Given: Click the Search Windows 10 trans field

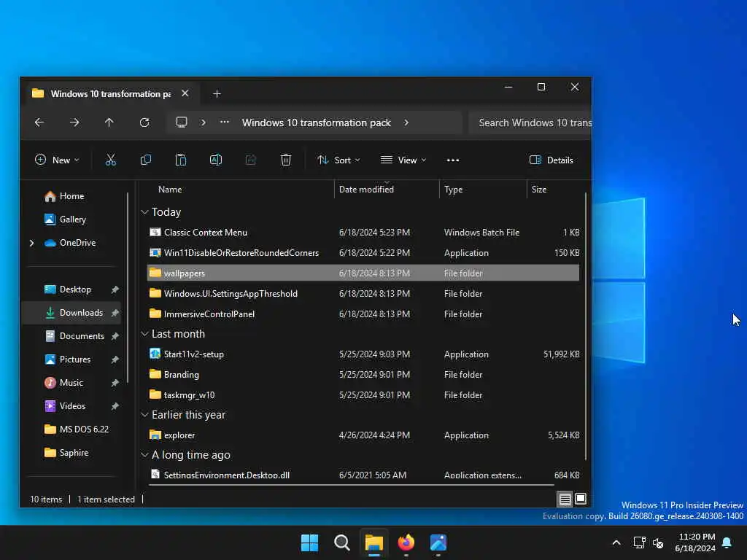Looking at the screenshot, I should coord(530,122).
